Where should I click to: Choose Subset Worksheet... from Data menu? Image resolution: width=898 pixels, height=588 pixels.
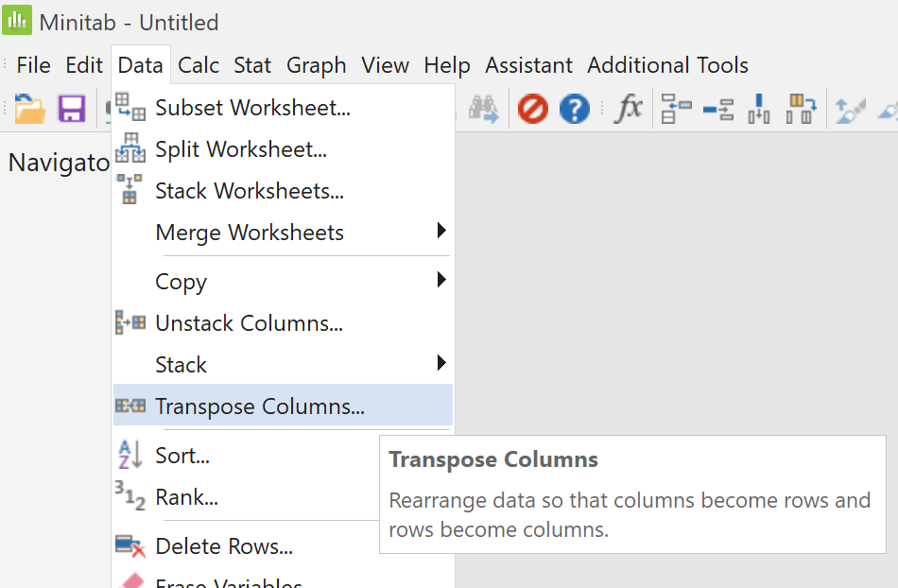[283, 107]
